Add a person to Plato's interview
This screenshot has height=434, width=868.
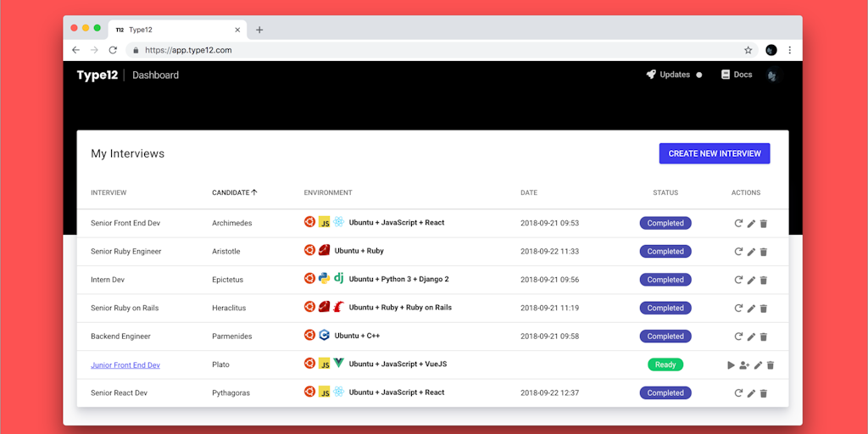[x=744, y=364]
